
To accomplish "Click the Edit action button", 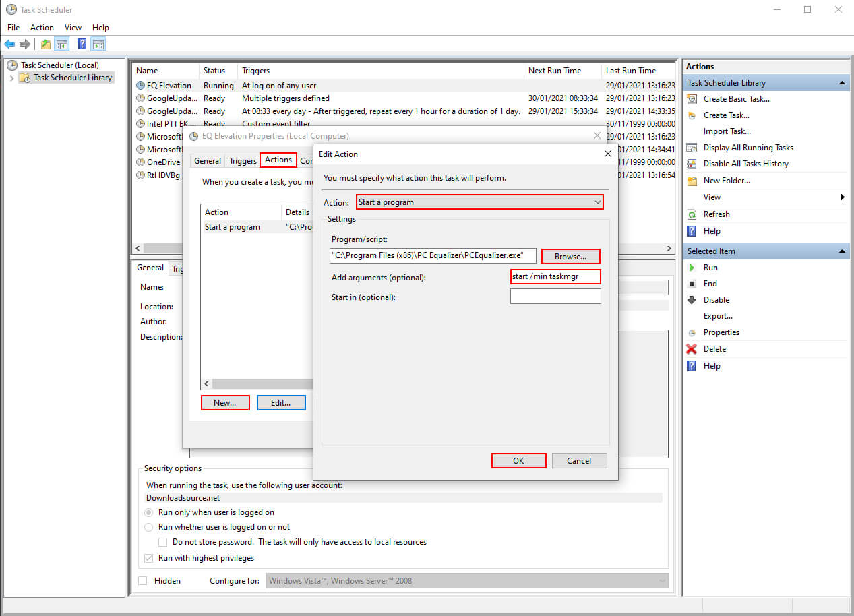I will [281, 403].
